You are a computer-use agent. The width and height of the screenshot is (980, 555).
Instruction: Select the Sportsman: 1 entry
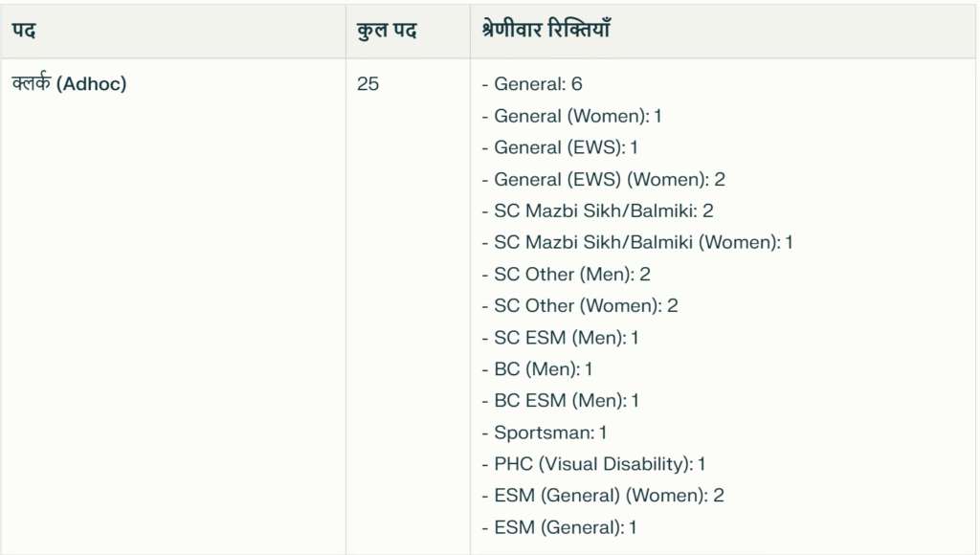pos(545,433)
